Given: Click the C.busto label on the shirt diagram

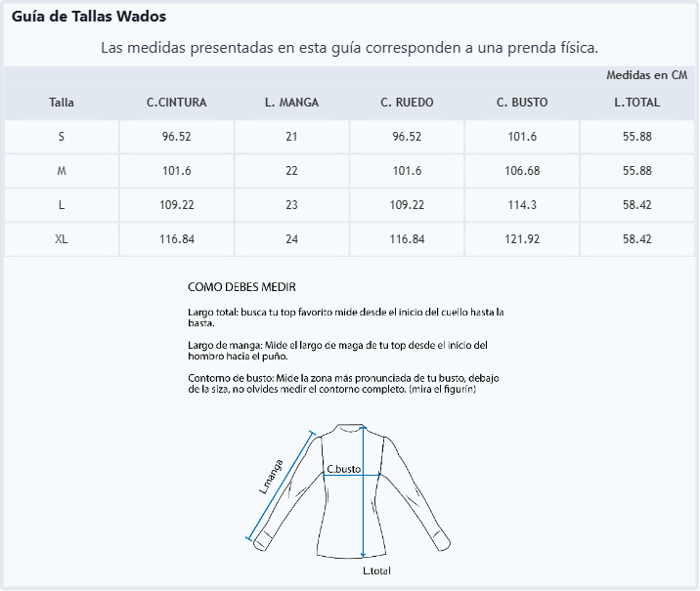Looking at the screenshot, I should pyautogui.click(x=344, y=469).
